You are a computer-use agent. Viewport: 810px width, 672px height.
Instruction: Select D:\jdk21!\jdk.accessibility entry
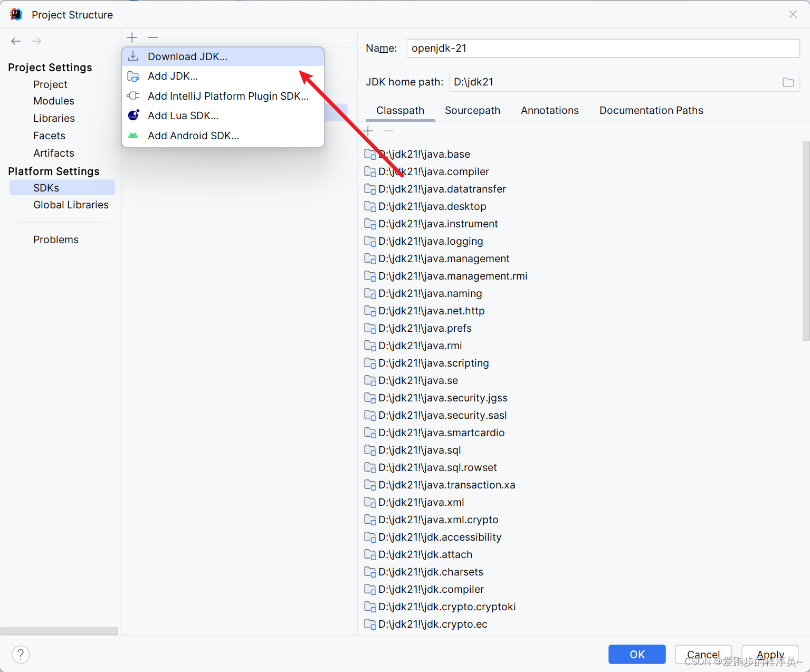pos(440,537)
